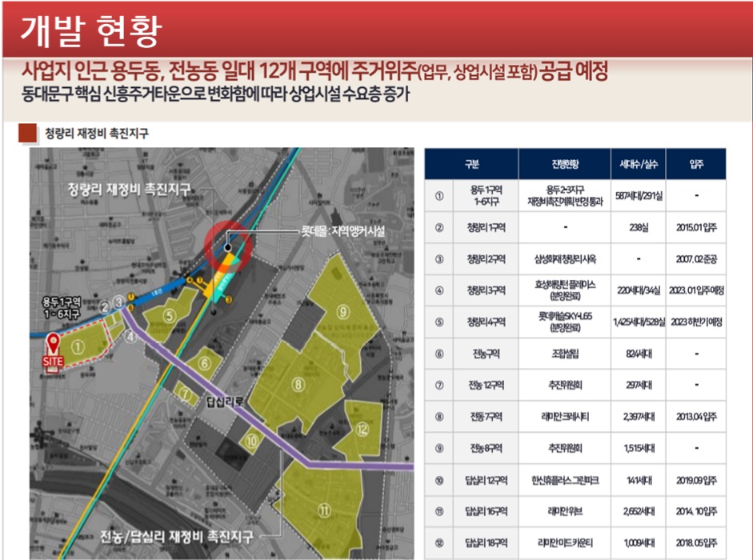
Task: Click the 진행현황 table column header
Action: click(563, 164)
